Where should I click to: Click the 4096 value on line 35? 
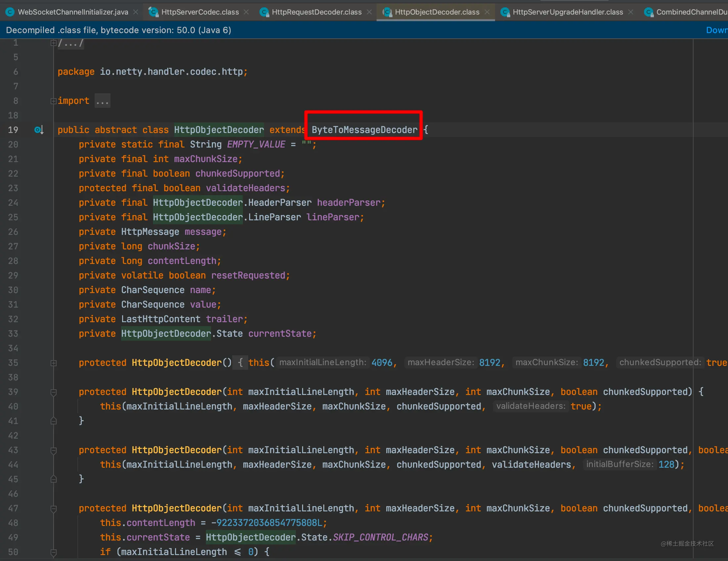[382, 363]
